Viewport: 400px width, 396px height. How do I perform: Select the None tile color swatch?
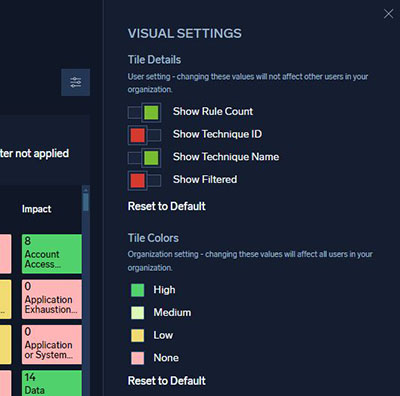(x=138, y=358)
